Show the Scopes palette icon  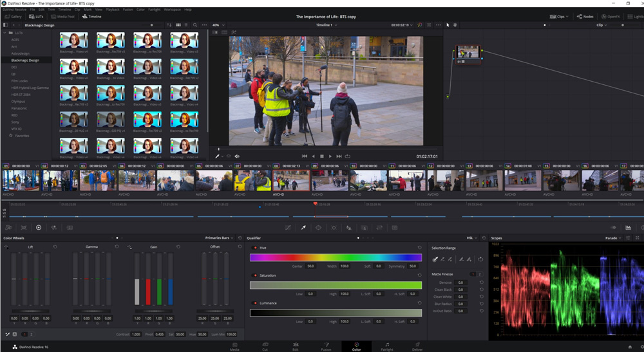pos(628,227)
